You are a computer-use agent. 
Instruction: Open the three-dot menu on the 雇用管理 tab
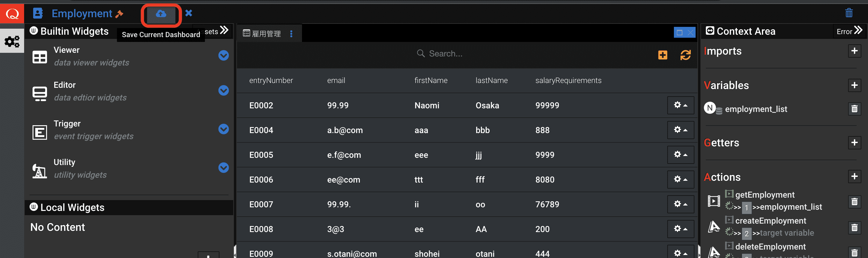coord(291,34)
